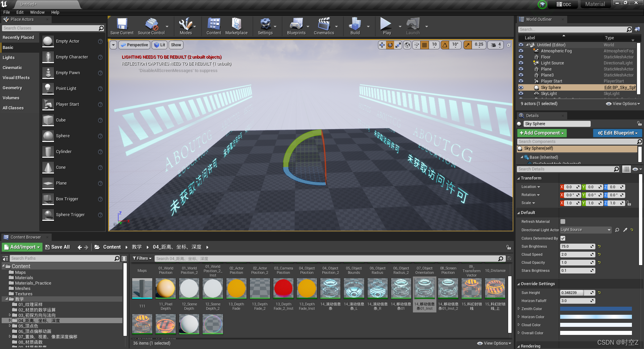The height and width of the screenshot is (349, 644).
Task: Click the eyedropper pick actor icon
Action: coord(625,230)
